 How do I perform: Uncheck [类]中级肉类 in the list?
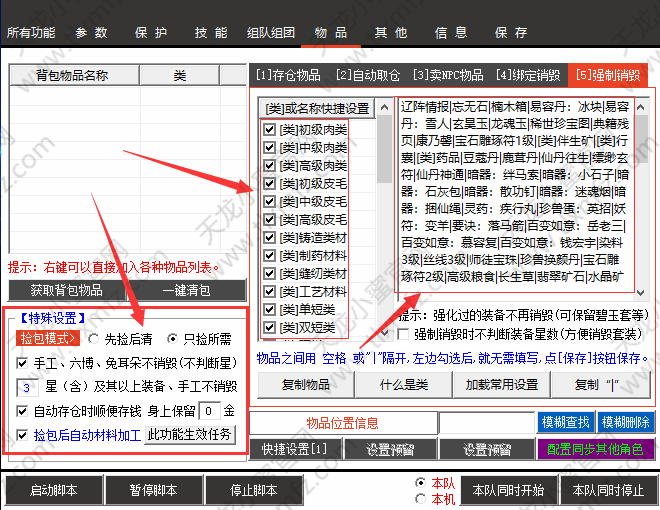coord(269,148)
